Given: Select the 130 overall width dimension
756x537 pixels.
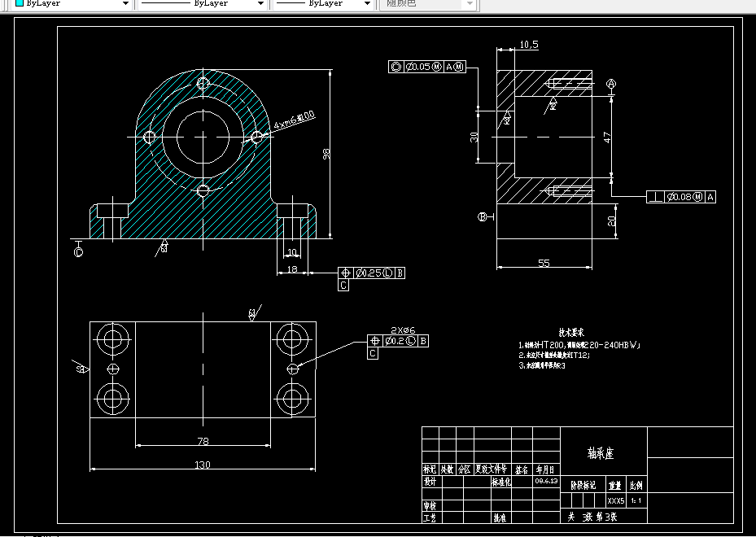Looking at the screenshot, I should (x=203, y=465).
